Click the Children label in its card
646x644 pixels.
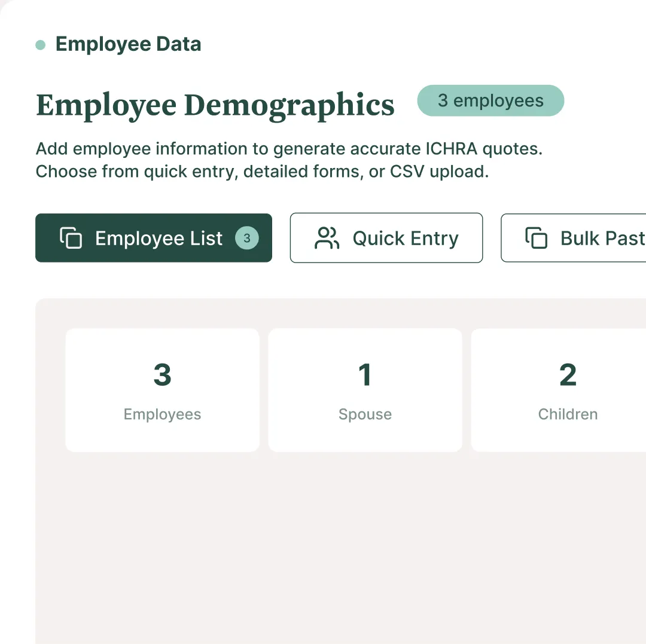(x=568, y=414)
